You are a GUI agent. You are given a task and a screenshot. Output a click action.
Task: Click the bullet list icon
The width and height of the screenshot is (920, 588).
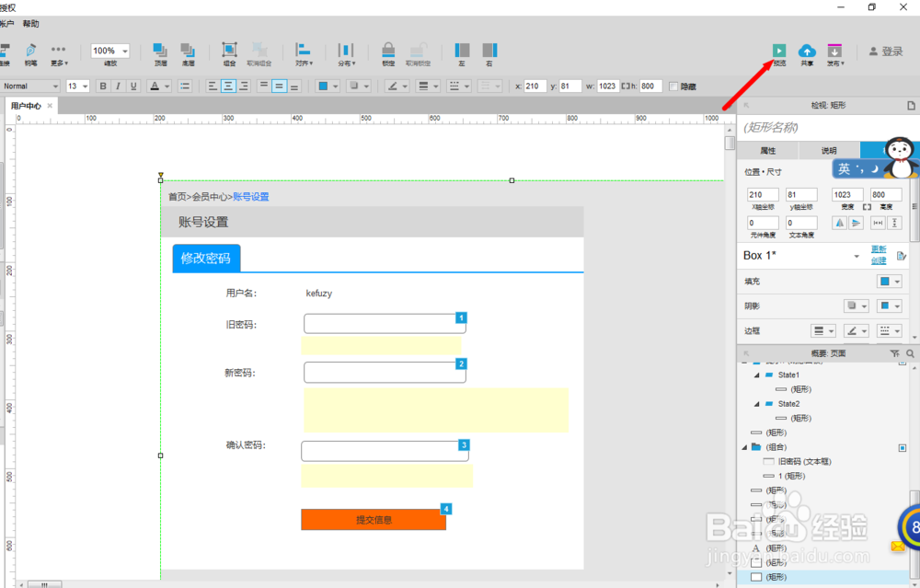pos(185,86)
